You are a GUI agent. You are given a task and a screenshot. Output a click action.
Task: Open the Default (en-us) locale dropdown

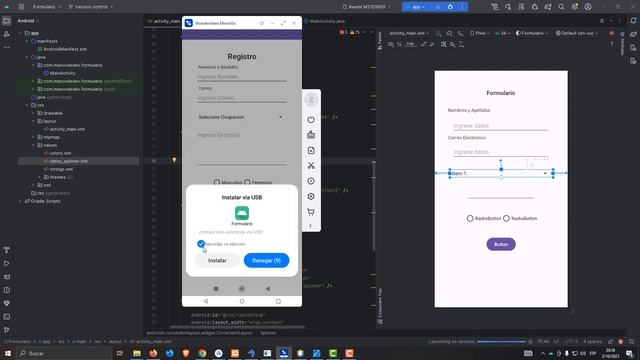[576, 33]
